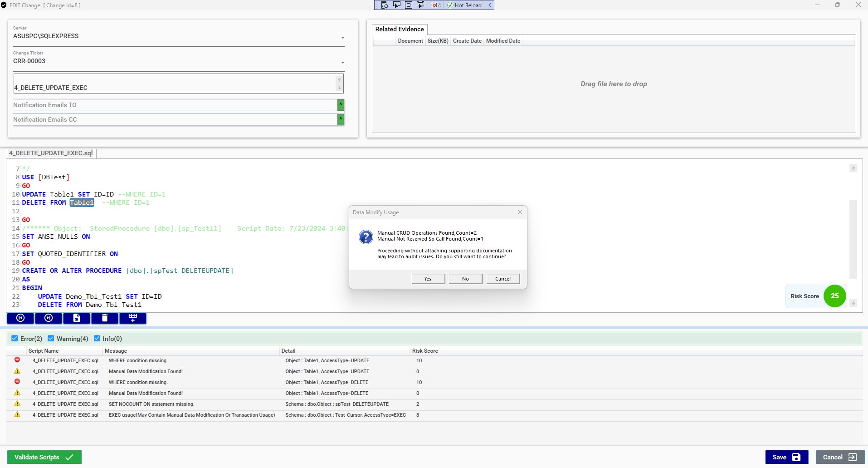Select the 4_DELETE_UPDATE_EXEC.sql tab

51,153
